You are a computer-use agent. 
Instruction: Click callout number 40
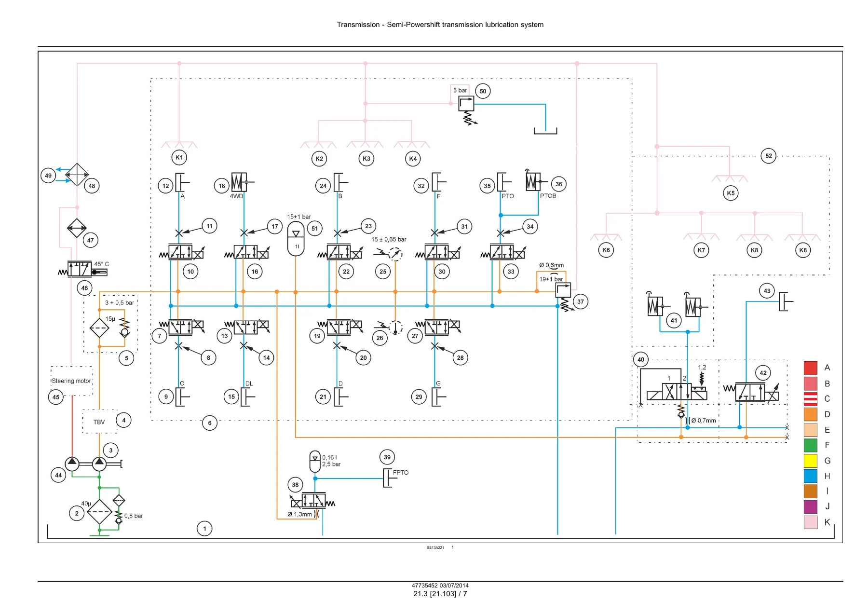pos(640,359)
